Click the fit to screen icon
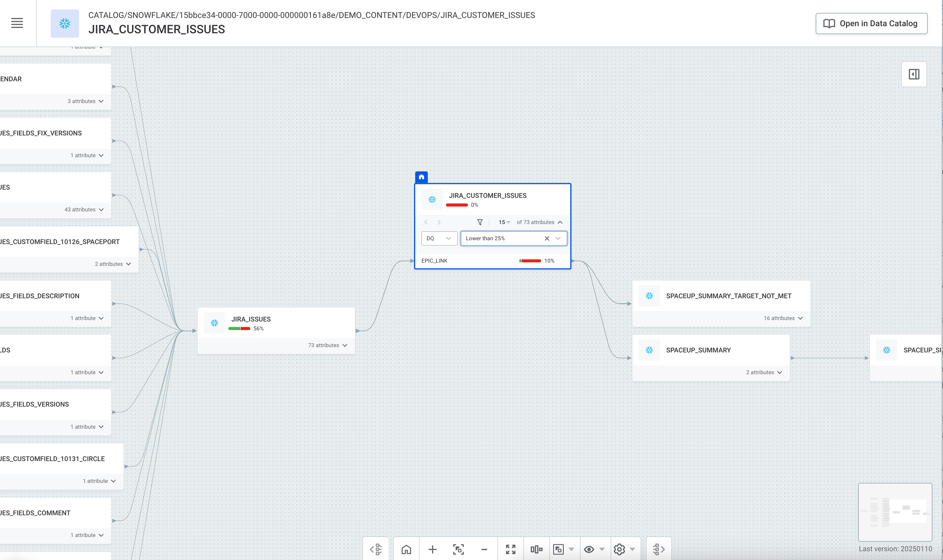The height and width of the screenshot is (560, 943). pos(459,549)
